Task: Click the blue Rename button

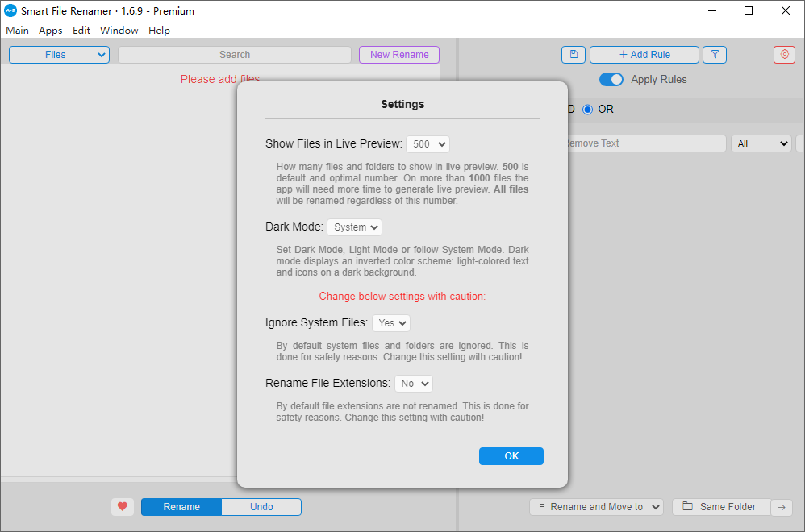Action: tap(181, 507)
